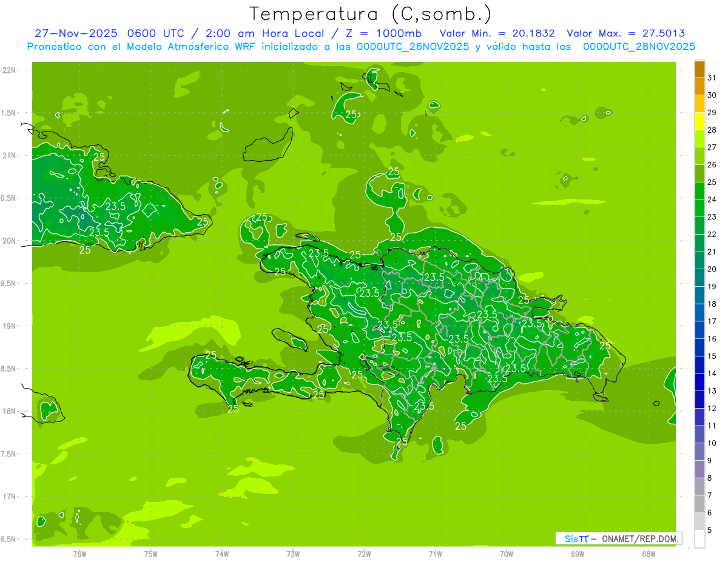Pick the amber swatch between 29 and 30
This screenshot has width=728, height=562.
[x=700, y=104]
